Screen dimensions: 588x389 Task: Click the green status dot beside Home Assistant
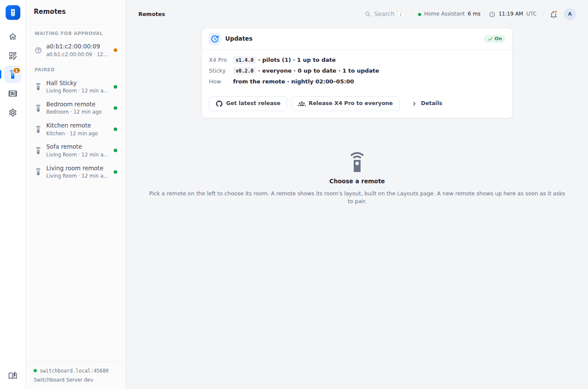[419, 14]
